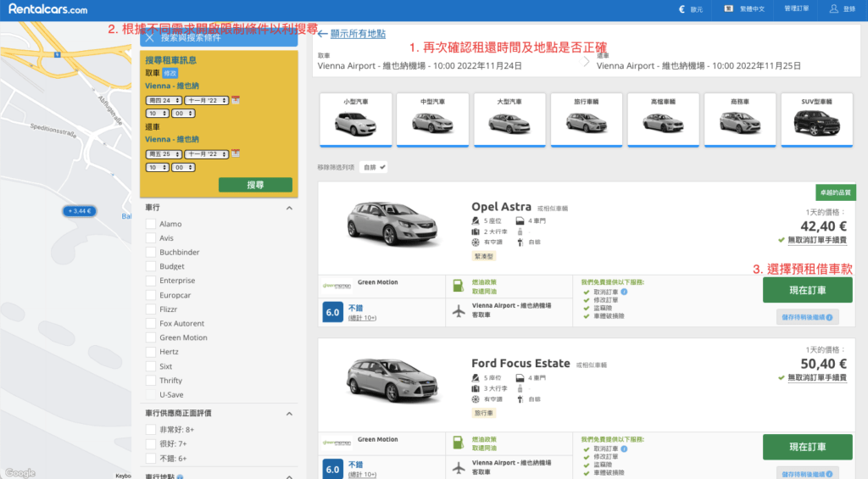Open Opel Astra 總計 10+ reviews link
Viewport: 868px width, 479px height.
tap(362, 318)
